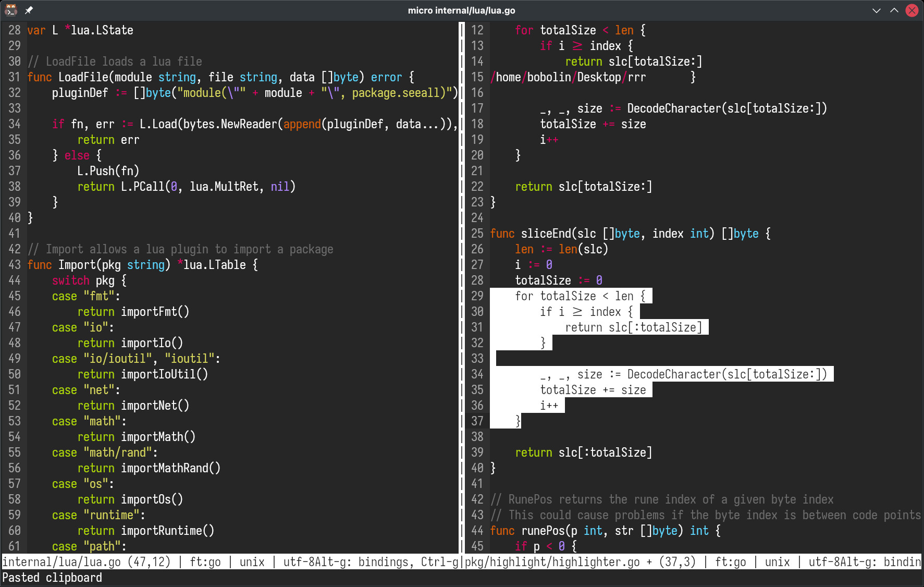Viewport: 924px width, 587px height.
Task: Click the vertical split divider scrollbar
Action: [462, 287]
